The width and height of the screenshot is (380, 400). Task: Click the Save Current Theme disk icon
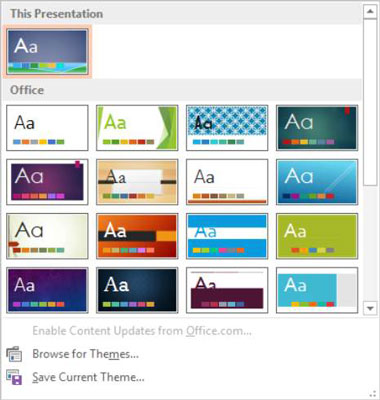[x=14, y=377]
